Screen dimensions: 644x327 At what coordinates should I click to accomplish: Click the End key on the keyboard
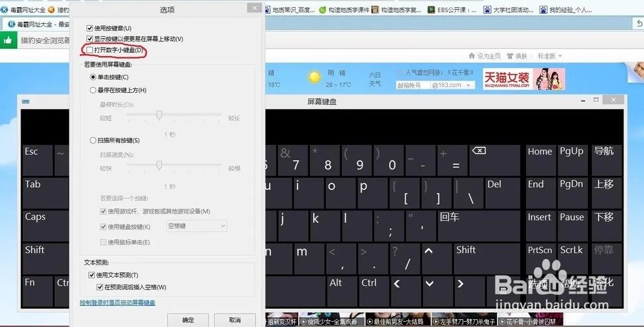coord(540,193)
